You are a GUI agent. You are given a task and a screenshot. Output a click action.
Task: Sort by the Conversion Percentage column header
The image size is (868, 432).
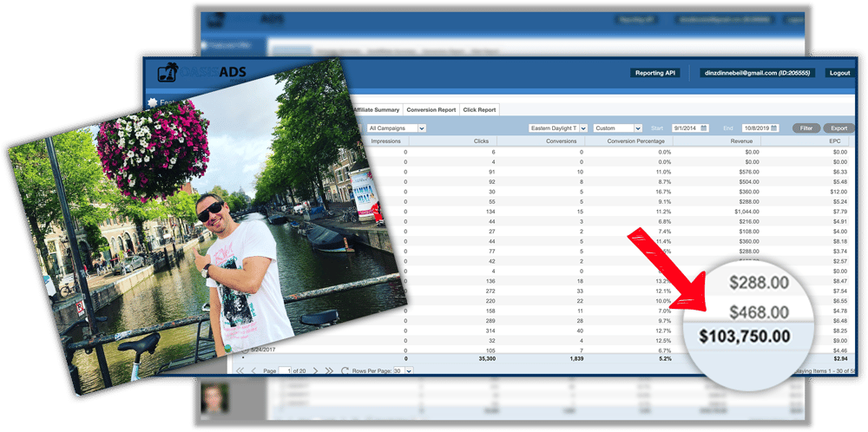point(635,141)
